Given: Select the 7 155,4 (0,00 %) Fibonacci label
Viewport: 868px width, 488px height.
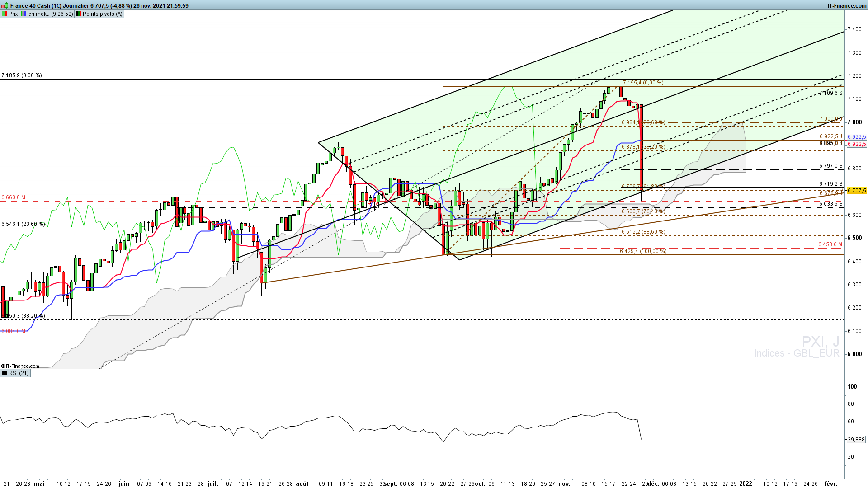Looking at the screenshot, I should 643,83.
